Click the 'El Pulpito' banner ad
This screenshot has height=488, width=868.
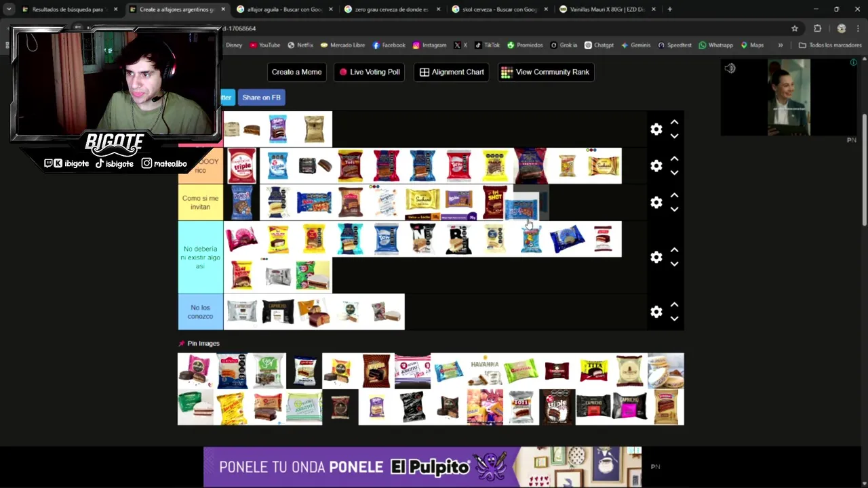(x=422, y=466)
